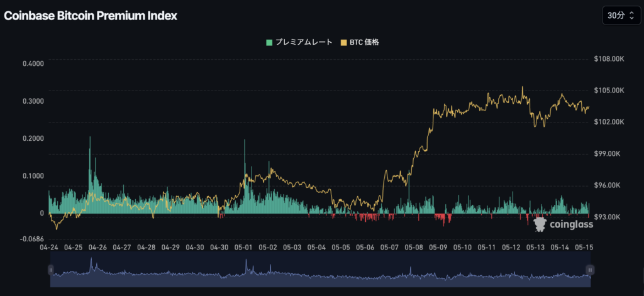Click the green プレミアムレート legend swatch
The height and width of the screenshot is (296, 644).
tap(269, 42)
